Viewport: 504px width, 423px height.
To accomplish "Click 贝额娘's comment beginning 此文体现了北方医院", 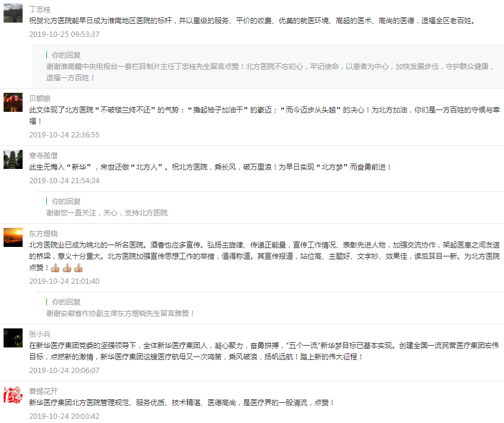I will coord(264,115).
